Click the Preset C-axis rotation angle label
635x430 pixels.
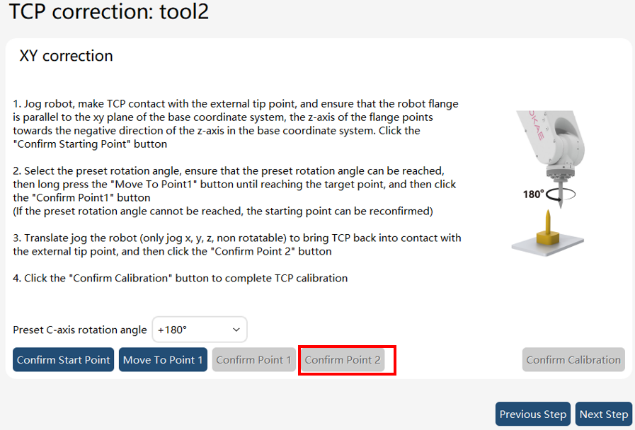[80, 330]
